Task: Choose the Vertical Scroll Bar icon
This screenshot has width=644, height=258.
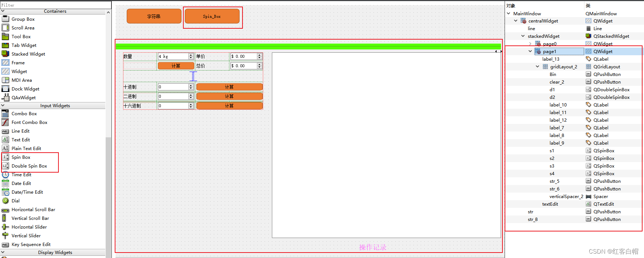Action: (4, 218)
